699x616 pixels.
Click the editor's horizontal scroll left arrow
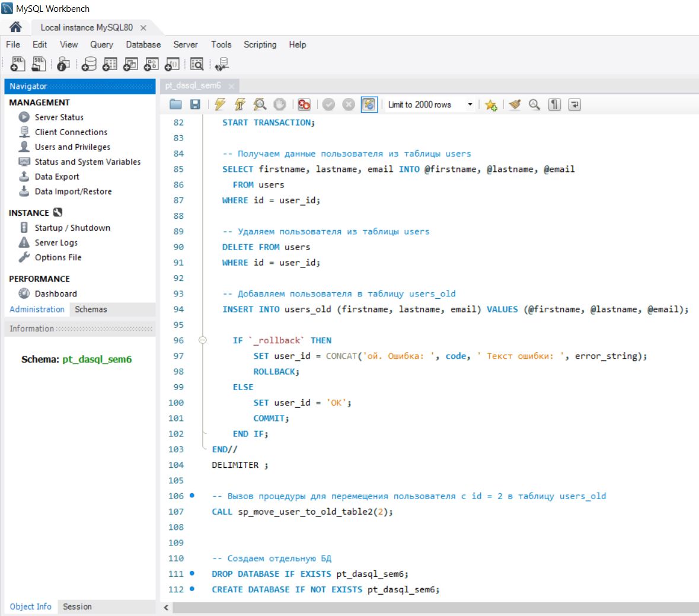coord(166,607)
